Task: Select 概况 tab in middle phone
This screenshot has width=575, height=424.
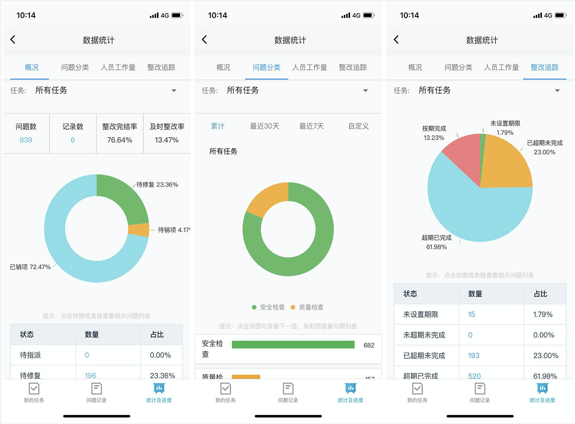Action: click(x=223, y=67)
